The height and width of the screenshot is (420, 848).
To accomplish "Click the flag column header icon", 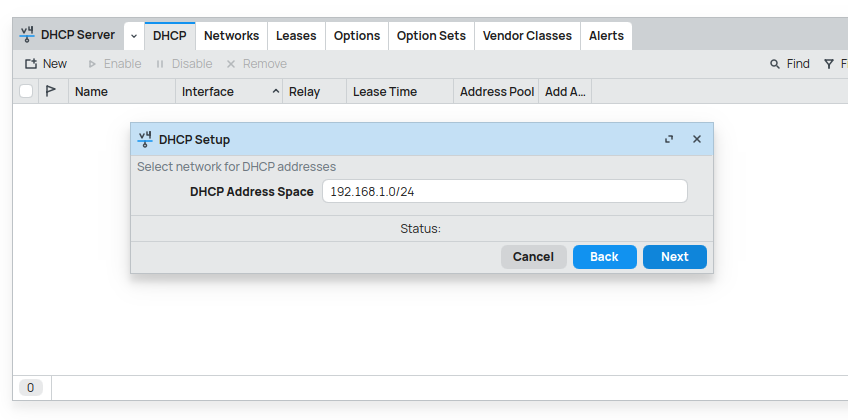I will click(x=51, y=91).
